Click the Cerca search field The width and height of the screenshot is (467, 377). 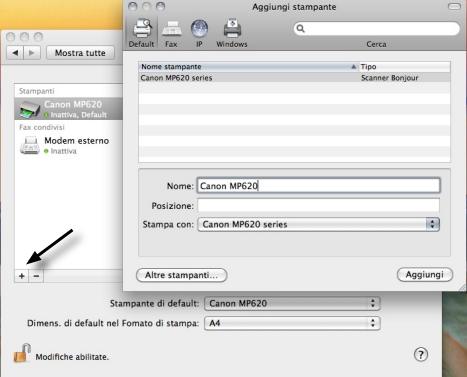coord(376,29)
